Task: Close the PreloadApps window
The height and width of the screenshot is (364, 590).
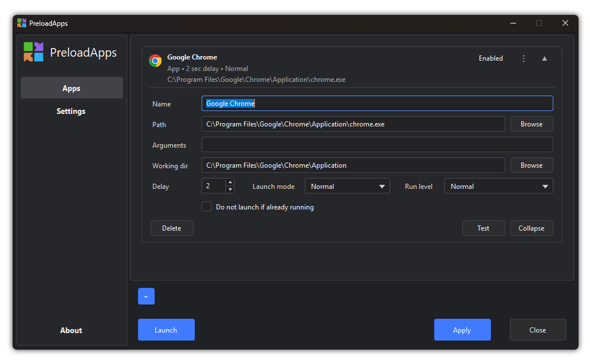Action: point(565,23)
